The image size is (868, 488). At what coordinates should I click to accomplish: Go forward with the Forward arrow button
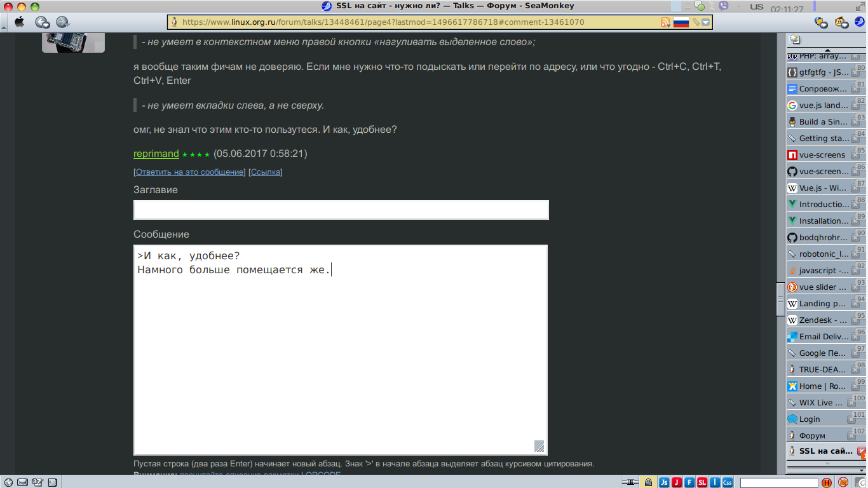click(x=62, y=22)
